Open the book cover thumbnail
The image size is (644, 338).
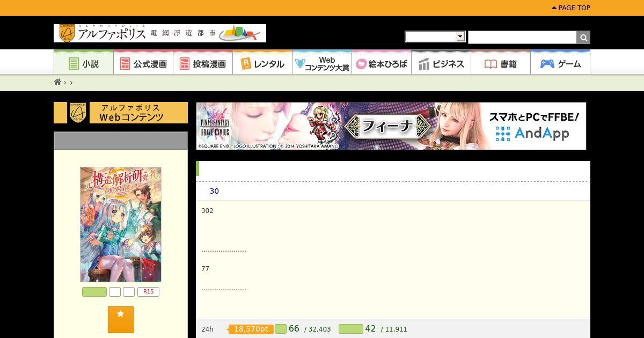point(121,224)
